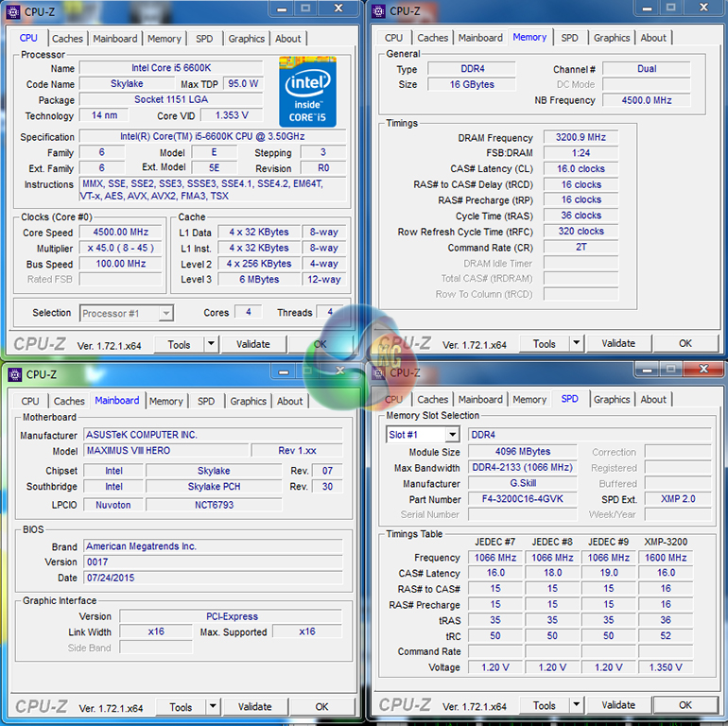
Task: Close the Mainboard CPU-Z window
Action: click(x=338, y=370)
